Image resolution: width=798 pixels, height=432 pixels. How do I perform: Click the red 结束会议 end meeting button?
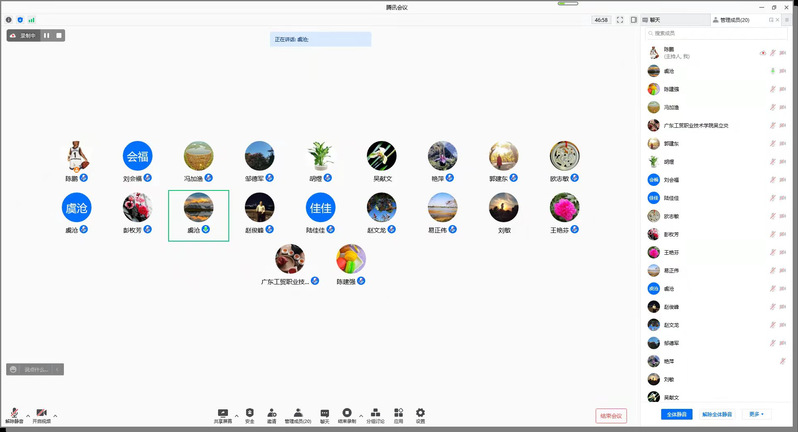click(610, 415)
